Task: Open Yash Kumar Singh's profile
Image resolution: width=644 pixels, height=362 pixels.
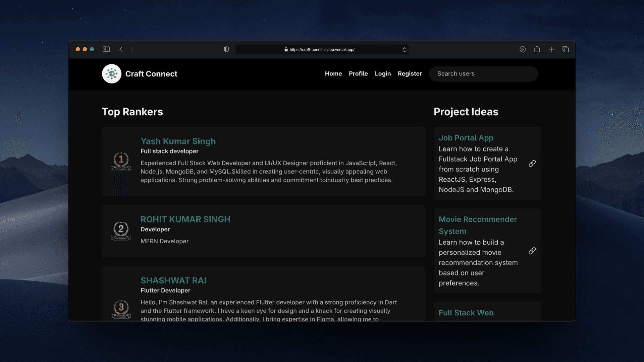Action: [178, 141]
